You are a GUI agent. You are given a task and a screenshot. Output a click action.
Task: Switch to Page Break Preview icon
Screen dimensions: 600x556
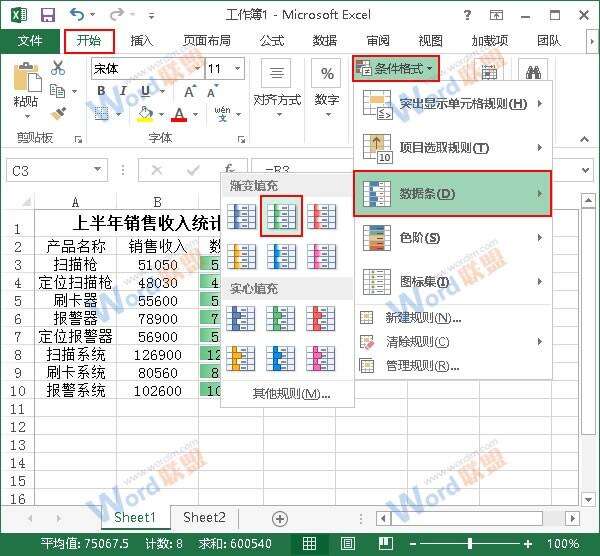[385, 543]
